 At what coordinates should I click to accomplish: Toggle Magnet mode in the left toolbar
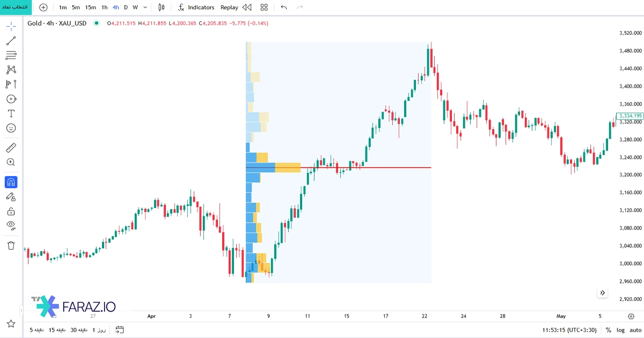[11, 181]
